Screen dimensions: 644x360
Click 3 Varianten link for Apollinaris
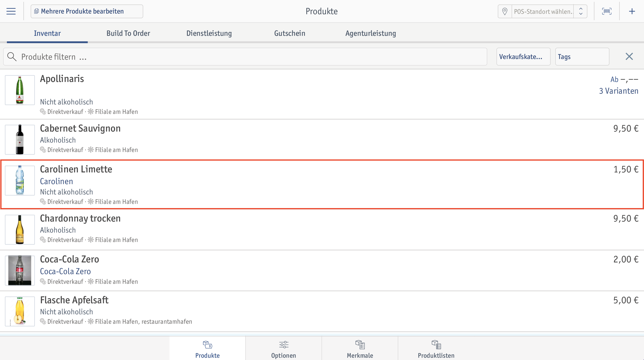(619, 91)
